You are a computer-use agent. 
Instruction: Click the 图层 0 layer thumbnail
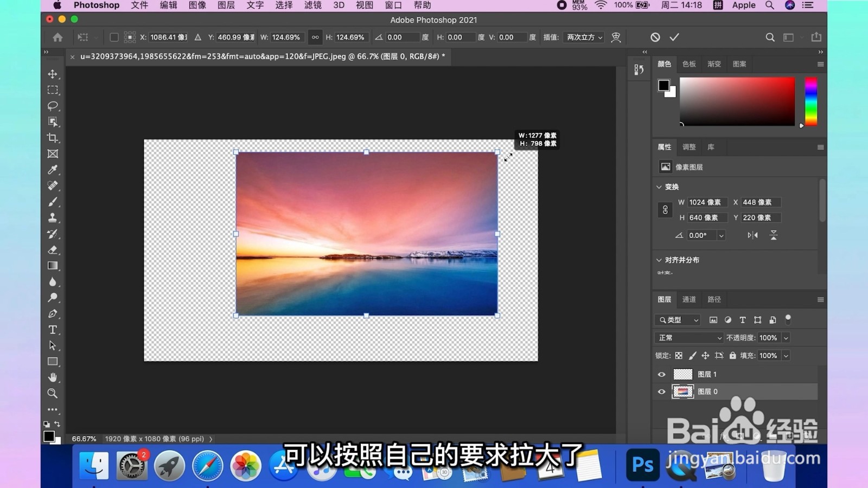click(682, 391)
